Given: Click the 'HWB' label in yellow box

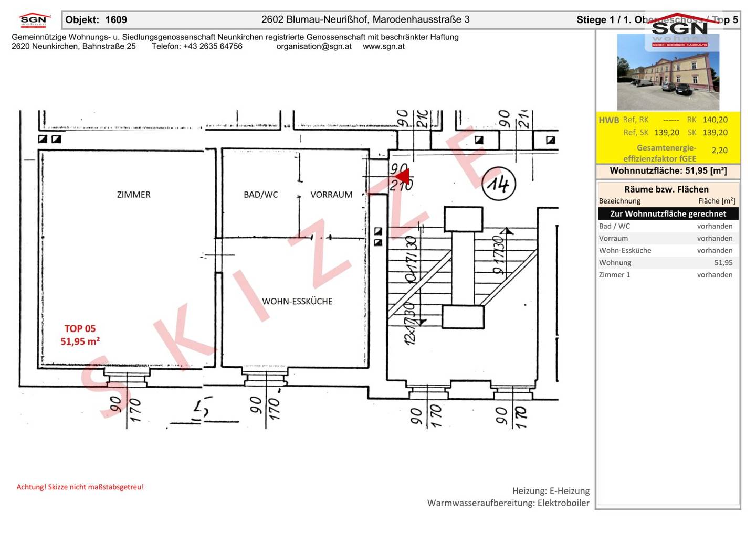Looking at the screenshot, I should pyautogui.click(x=608, y=120).
